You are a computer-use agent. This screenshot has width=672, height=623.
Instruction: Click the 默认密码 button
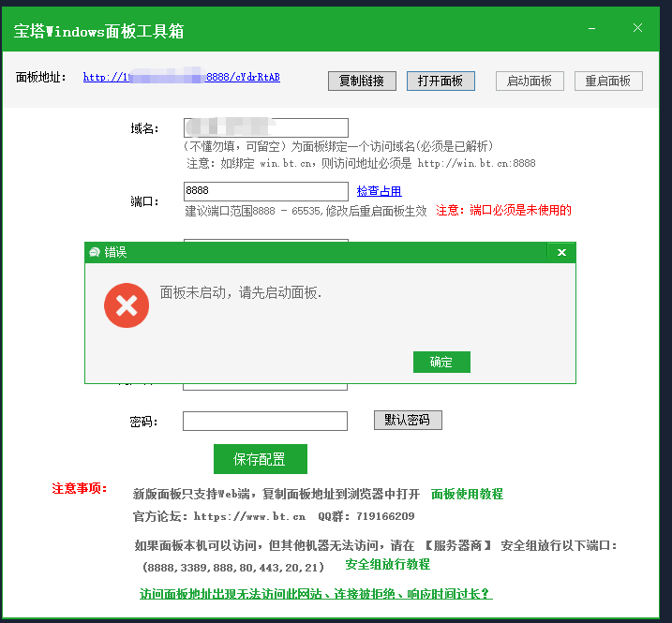tap(408, 420)
